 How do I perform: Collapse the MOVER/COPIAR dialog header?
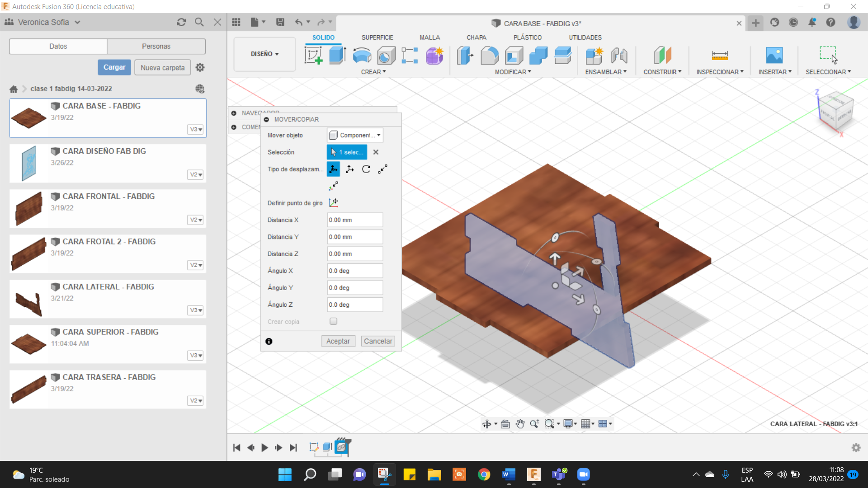[x=266, y=119]
